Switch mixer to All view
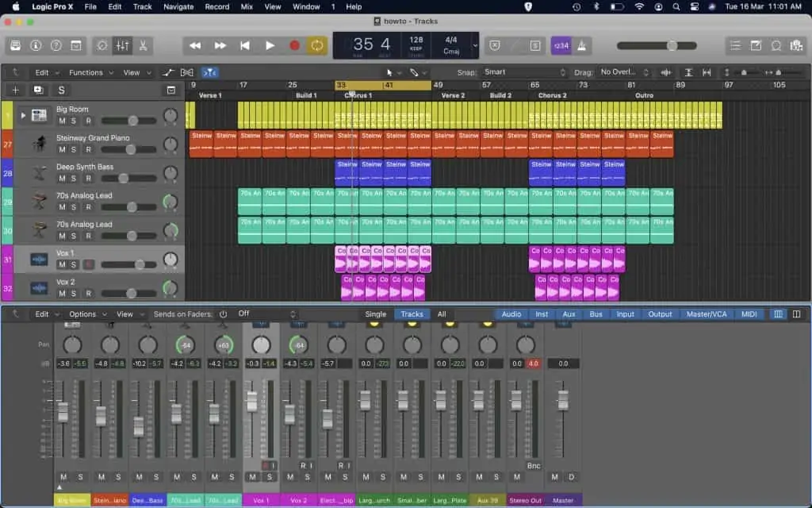812x508 pixels. coord(442,314)
